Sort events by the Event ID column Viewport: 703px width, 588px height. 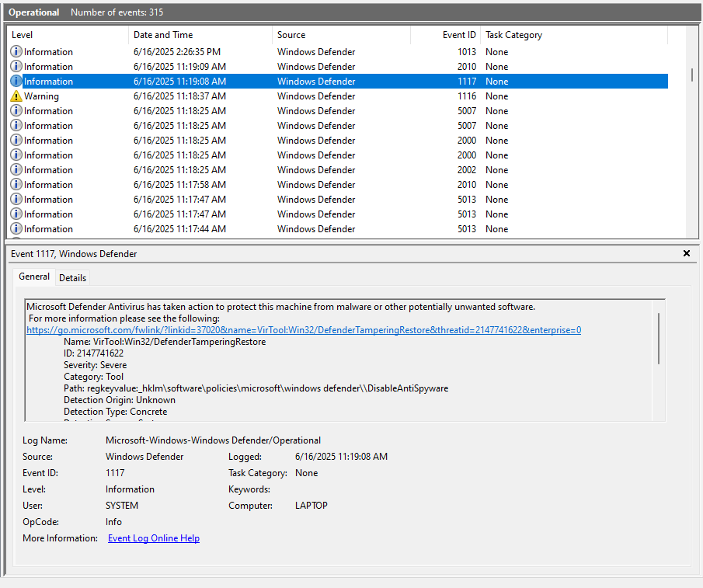[x=446, y=35]
